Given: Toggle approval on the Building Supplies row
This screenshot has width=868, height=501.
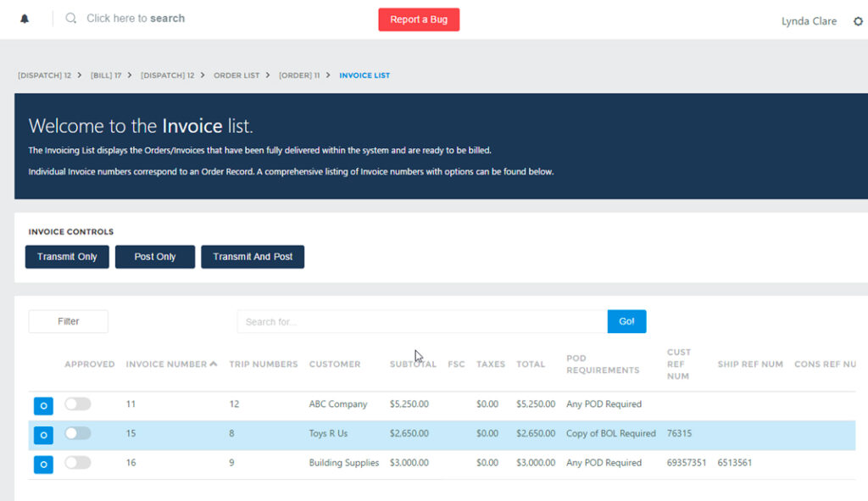Looking at the screenshot, I should [78, 463].
